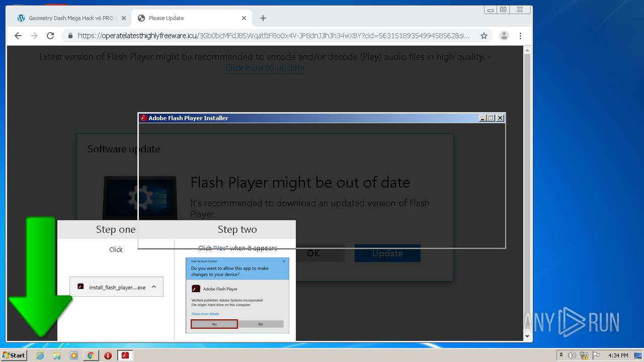Open network status tray icon
The image size is (644, 362).
coord(584,355)
